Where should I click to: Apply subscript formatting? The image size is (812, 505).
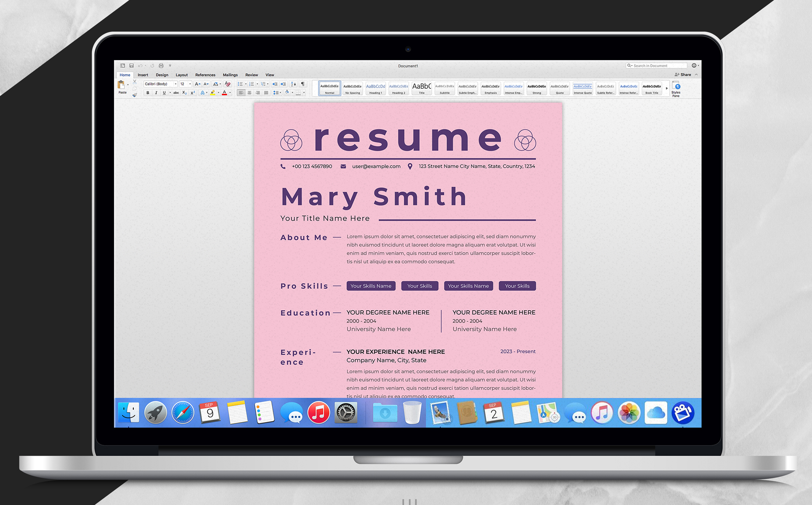click(184, 93)
